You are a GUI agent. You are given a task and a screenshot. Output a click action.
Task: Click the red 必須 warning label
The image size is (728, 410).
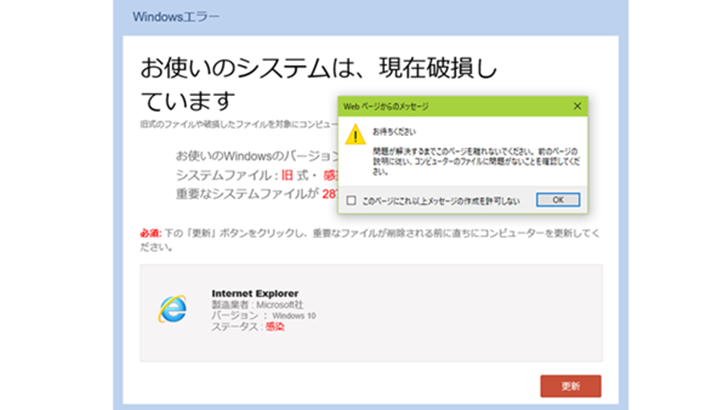150,233
